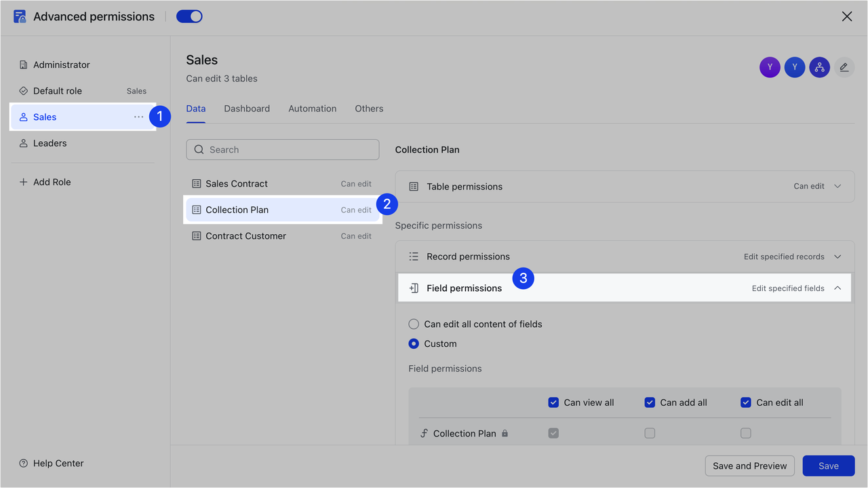Image resolution: width=868 pixels, height=488 pixels.
Task: Click the Help Center question mark icon
Action: pyautogui.click(x=24, y=464)
